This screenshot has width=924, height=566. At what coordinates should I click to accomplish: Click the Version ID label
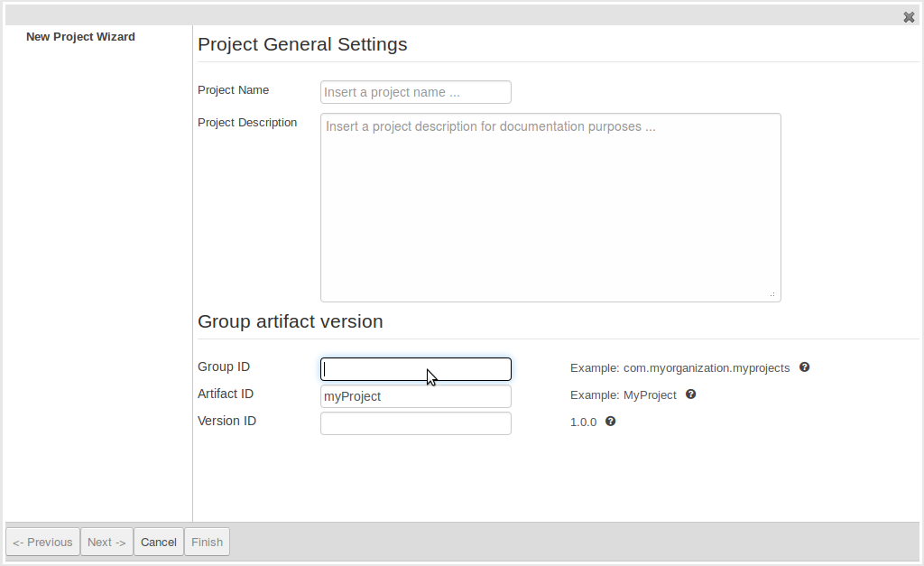click(226, 421)
